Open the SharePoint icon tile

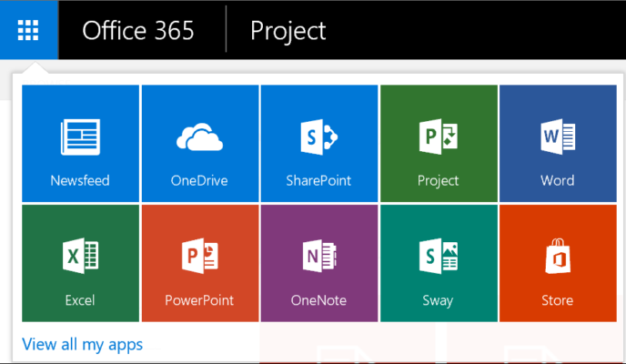click(319, 136)
